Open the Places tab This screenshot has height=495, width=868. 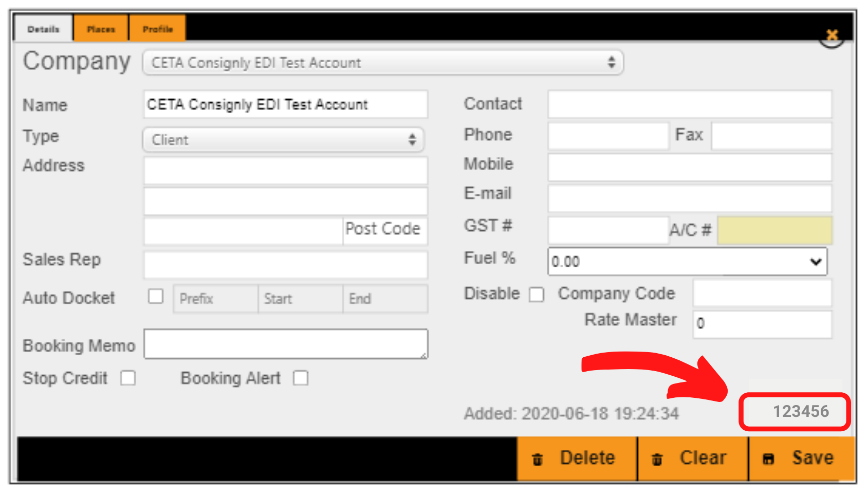pyautogui.click(x=101, y=28)
